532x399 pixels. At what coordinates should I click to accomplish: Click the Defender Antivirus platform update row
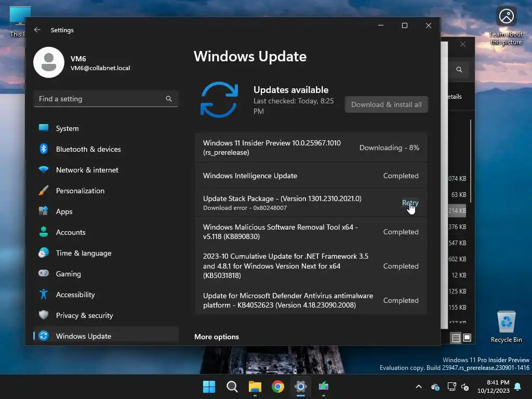click(311, 300)
